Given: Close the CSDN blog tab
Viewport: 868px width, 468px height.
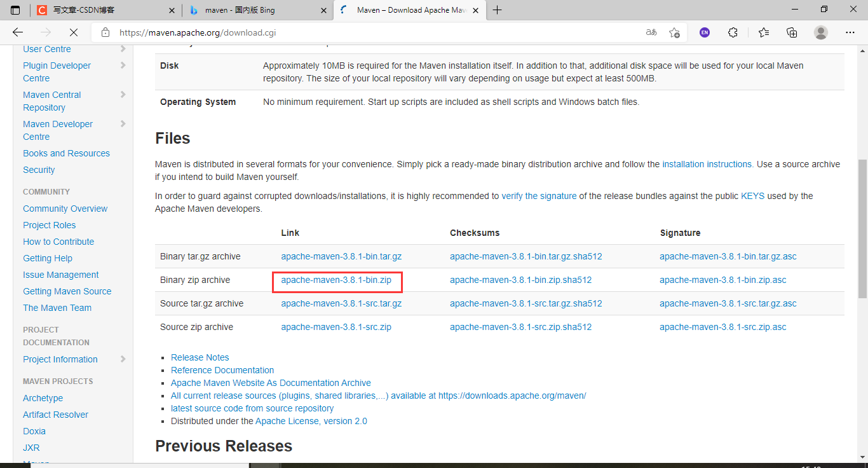Looking at the screenshot, I should [x=172, y=10].
